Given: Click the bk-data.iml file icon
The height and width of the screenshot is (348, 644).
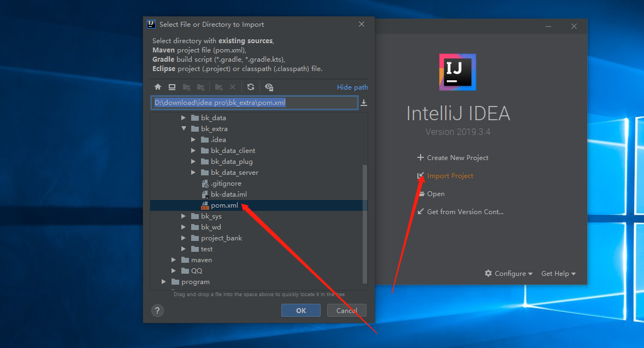Looking at the screenshot, I should click(x=205, y=194).
